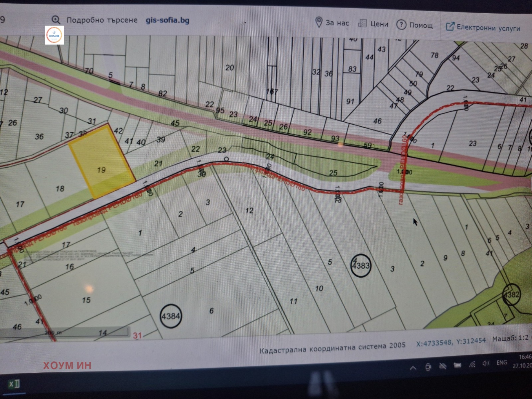Click the location pin icon beside За нас
The height and width of the screenshot is (399, 532).
tap(319, 22)
